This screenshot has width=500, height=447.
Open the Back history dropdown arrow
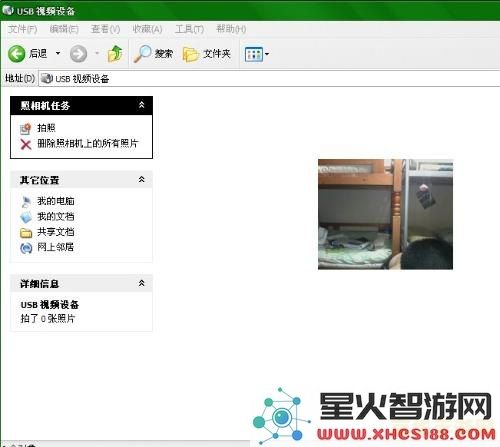click(x=58, y=53)
